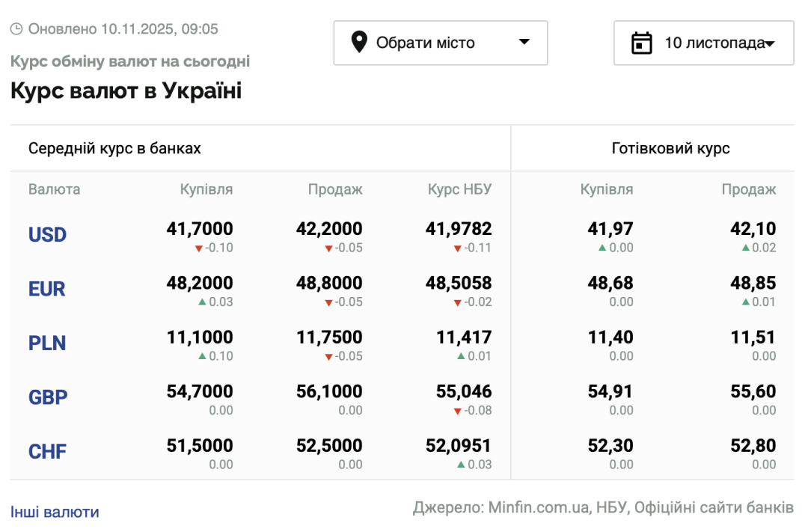
Task: Select the USD currency link
Action: (47, 235)
